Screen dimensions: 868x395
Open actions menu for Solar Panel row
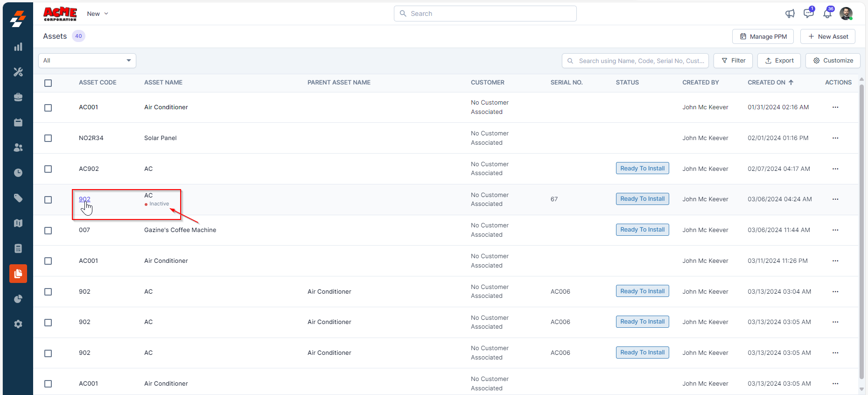835,138
